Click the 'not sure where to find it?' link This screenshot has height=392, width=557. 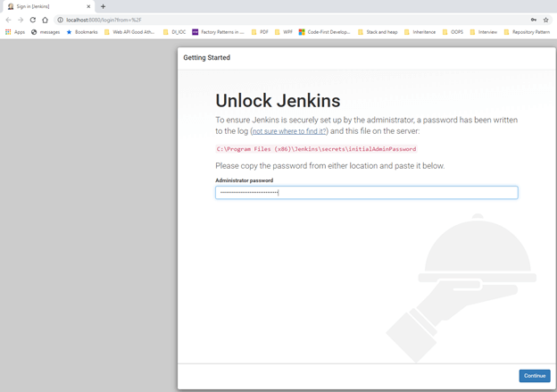pos(289,131)
